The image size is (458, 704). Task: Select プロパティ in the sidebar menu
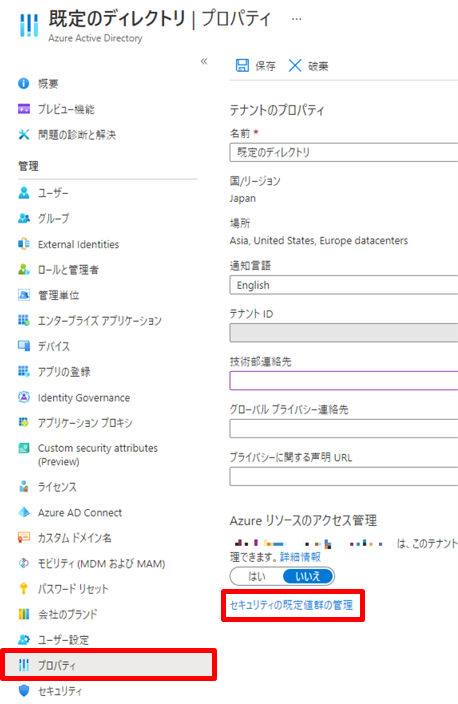pyautogui.click(x=108, y=665)
